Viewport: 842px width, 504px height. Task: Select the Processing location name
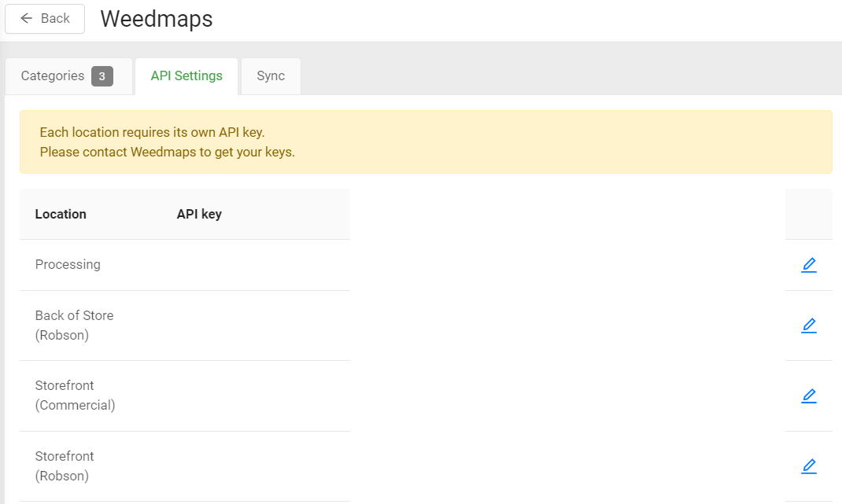68,265
